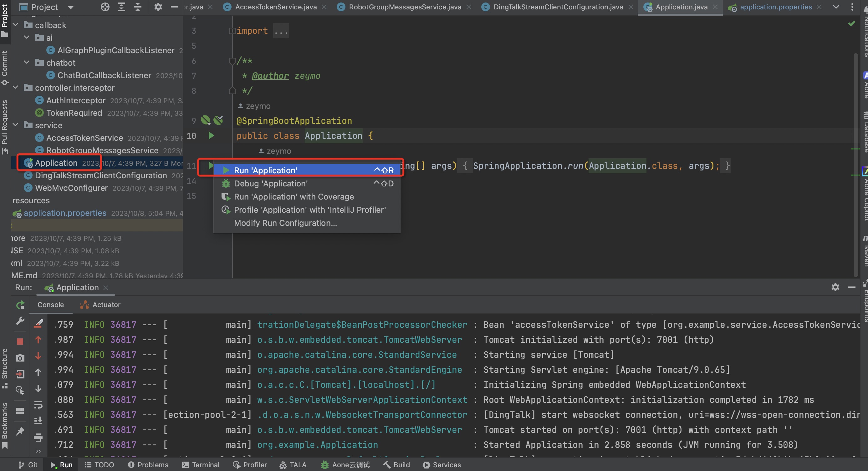The height and width of the screenshot is (471, 868).
Task: Click the Expand All icon in Project toolbar
Action: click(121, 7)
